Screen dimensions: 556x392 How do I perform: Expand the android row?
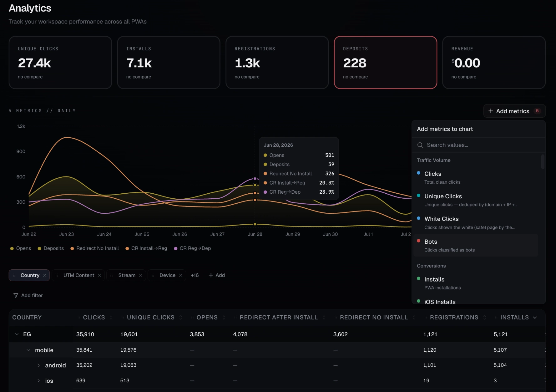point(38,365)
